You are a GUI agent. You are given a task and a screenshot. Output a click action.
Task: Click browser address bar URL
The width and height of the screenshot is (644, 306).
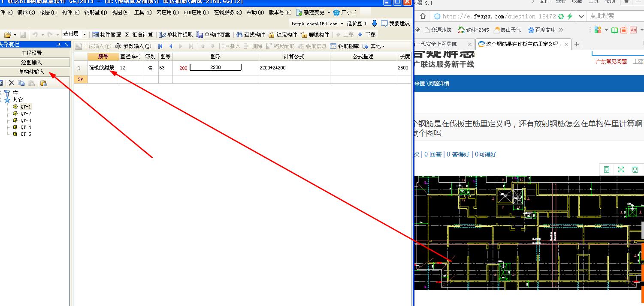499,16
